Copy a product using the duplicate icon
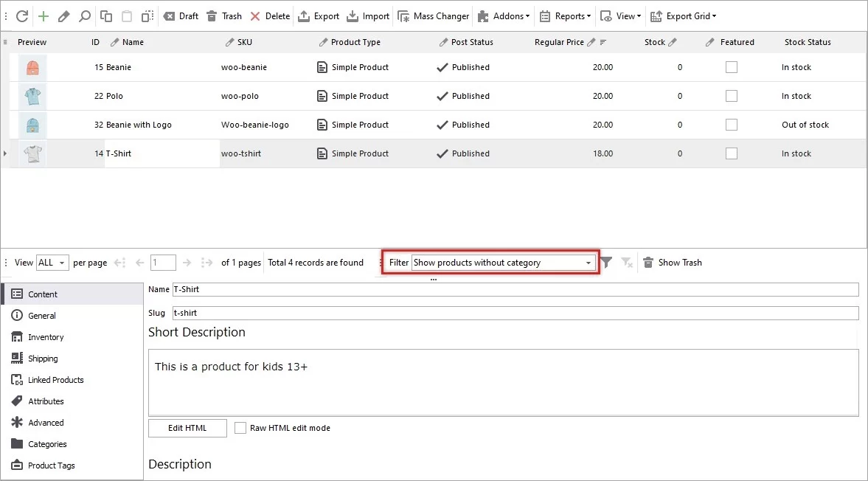Image resolution: width=868 pixels, height=481 pixels. point(105,15)
